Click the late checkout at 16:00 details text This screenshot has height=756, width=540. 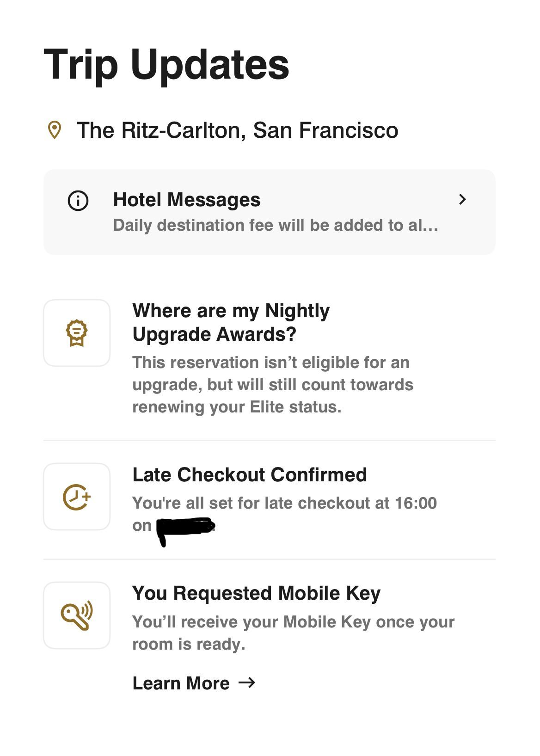pyautogui.click(x=284, y=514)
